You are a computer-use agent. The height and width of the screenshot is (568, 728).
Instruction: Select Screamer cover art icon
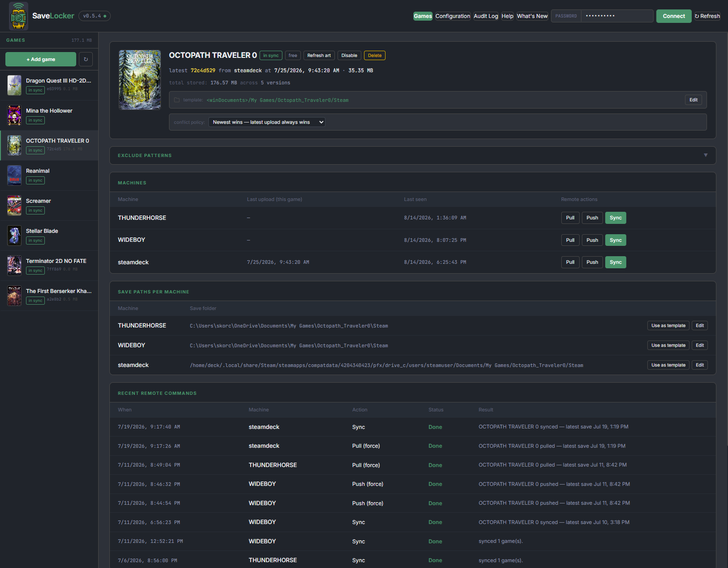coord(14,205)
